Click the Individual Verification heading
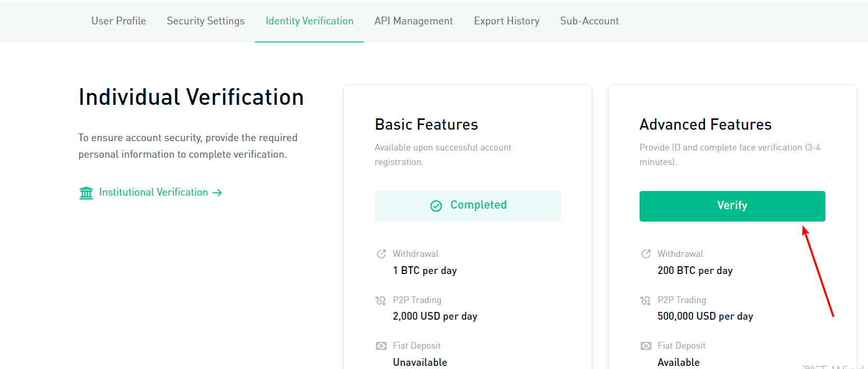The width and height of the screenshot is (868, 369). click(x=191, y=97)
